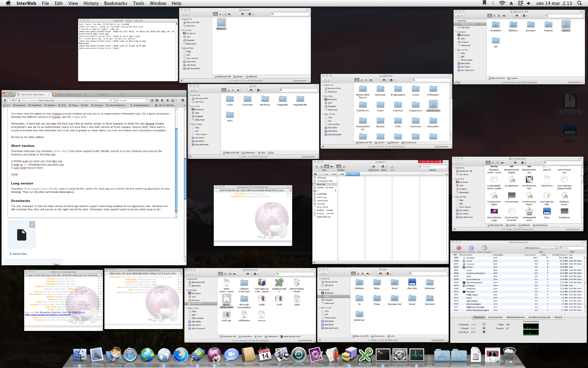588x368 pixels.
Task: Select column view in Transmit View switcher
Action: coord(326,167)
